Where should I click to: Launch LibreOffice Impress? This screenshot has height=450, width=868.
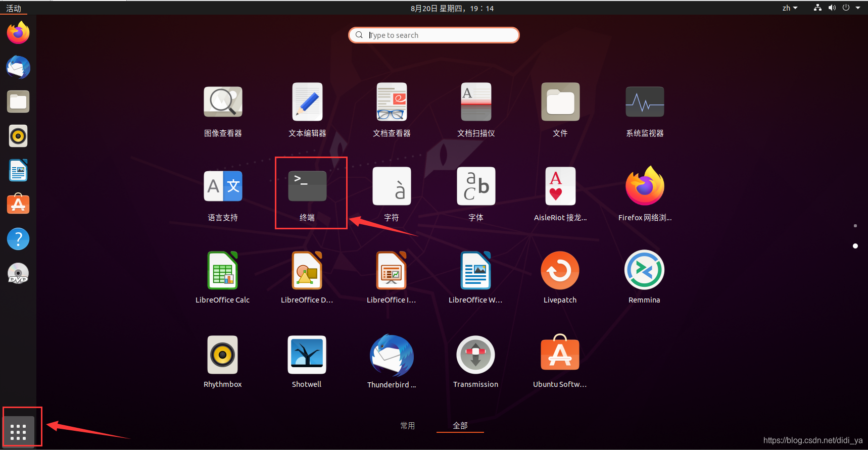tap(392, 277)
